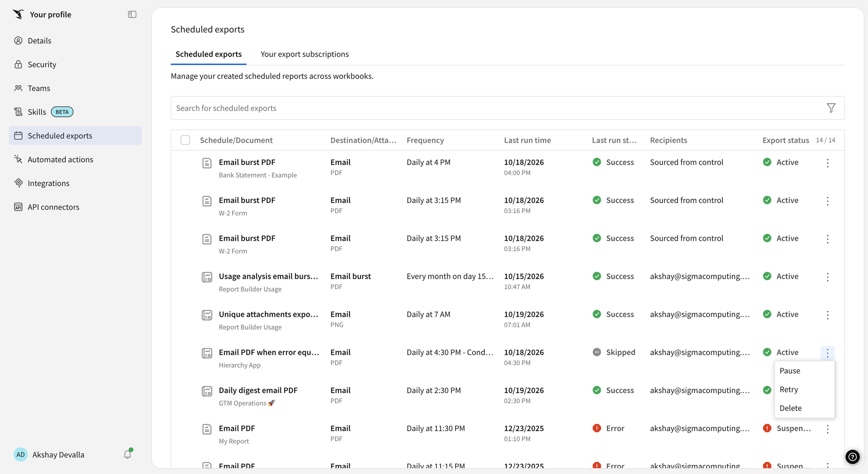Click 'Every month on day 15…' frequency cell

pos(450,276)
